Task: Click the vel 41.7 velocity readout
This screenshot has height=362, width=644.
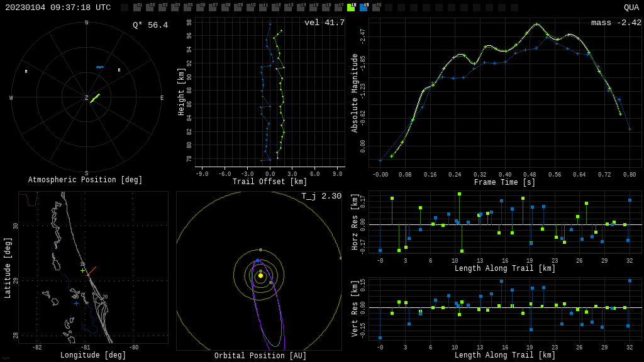Action: pyautogui.click(x=324, y=23)
